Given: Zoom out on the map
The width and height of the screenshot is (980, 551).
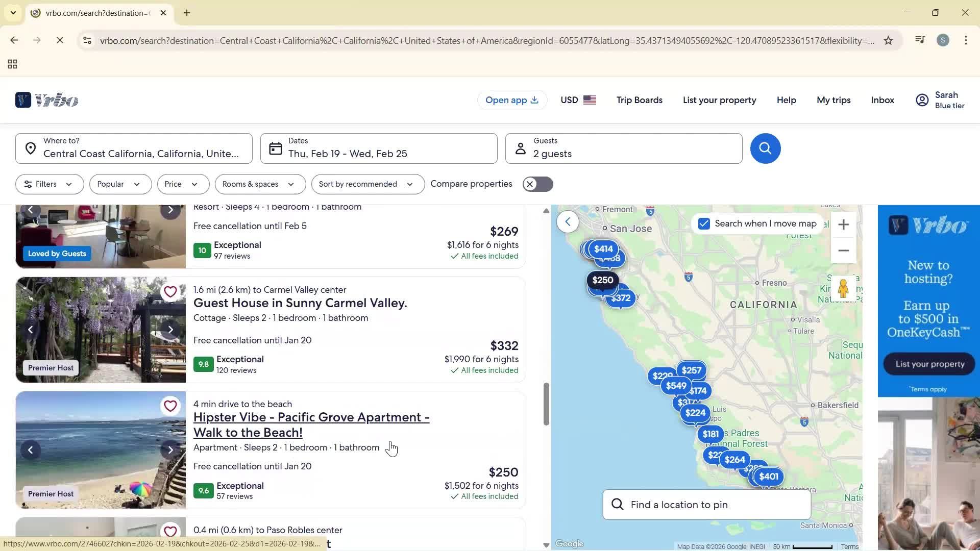Looking at the screenshot, I should point(843,251).
